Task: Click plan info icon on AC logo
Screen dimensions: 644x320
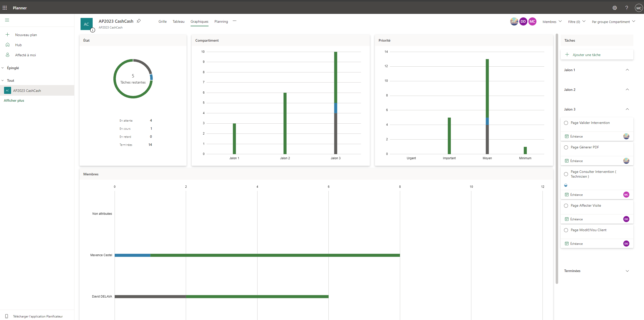Action: pyautogui.click(x=93, y=30)
